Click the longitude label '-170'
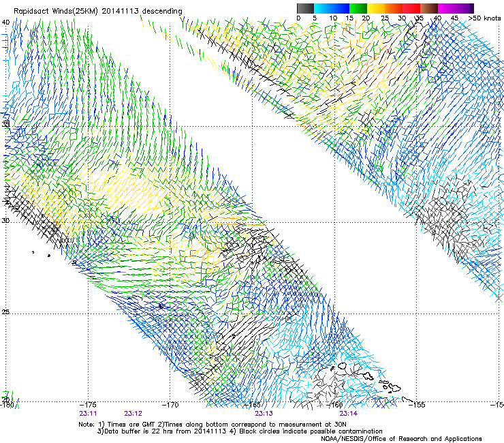Screen dimensions: 504x443 coord(170,405)
